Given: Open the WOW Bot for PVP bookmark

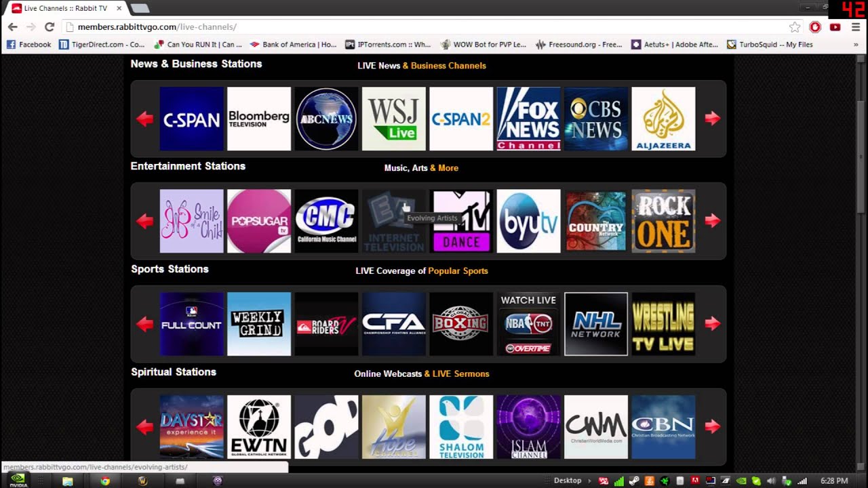Looking at the screenshot, I should pyautogui.click(x=484, y=45).
